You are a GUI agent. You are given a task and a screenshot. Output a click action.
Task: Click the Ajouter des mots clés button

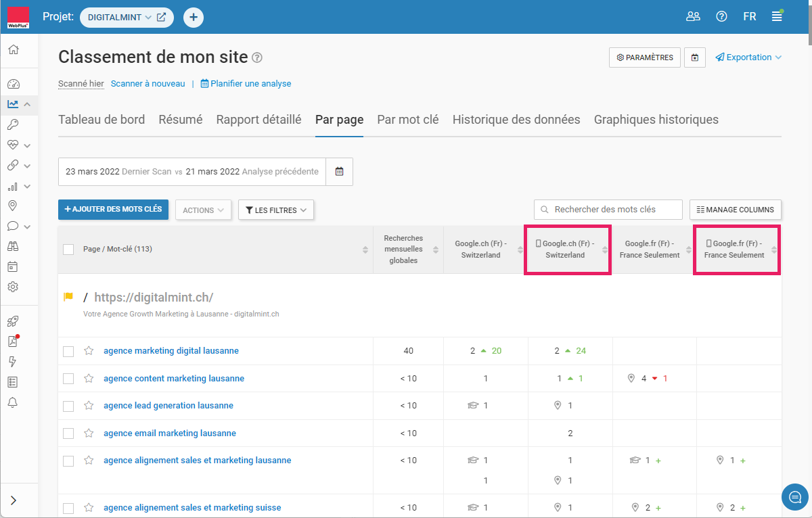(x=113, y=210)
